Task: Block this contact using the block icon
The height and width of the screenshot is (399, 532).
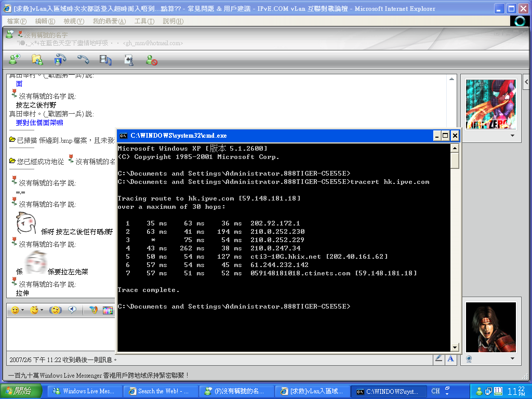Action: pyautogui.click(x=151, y=60)
